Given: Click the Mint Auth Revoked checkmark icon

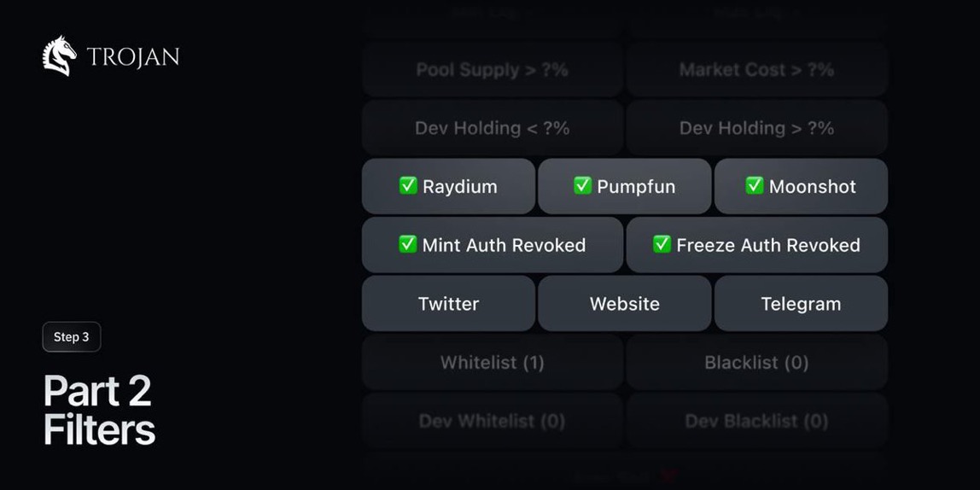Looking at the screenshot, I should point(408,244).
